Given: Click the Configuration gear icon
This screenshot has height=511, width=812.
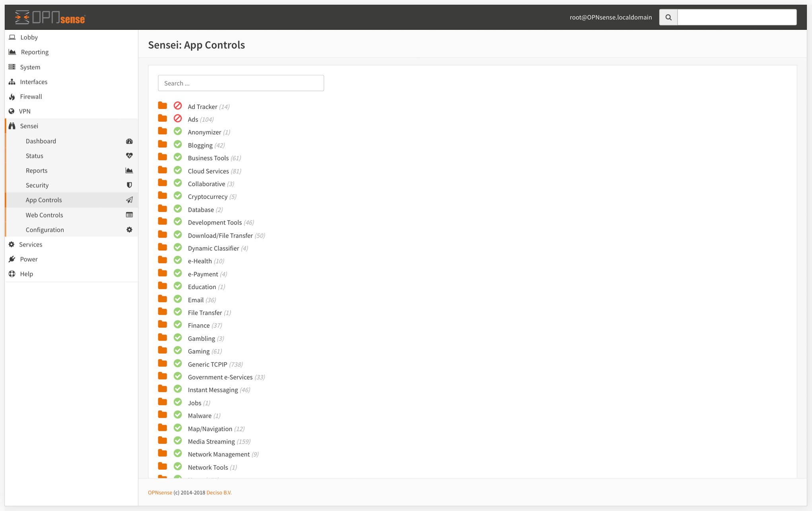Looking at the screenshot, I should [129, 230].
